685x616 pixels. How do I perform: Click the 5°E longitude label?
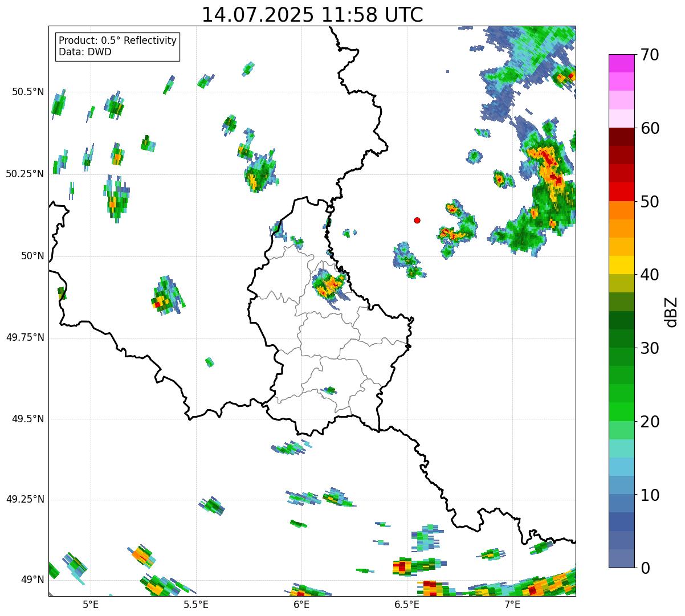(x=90, y=605)
